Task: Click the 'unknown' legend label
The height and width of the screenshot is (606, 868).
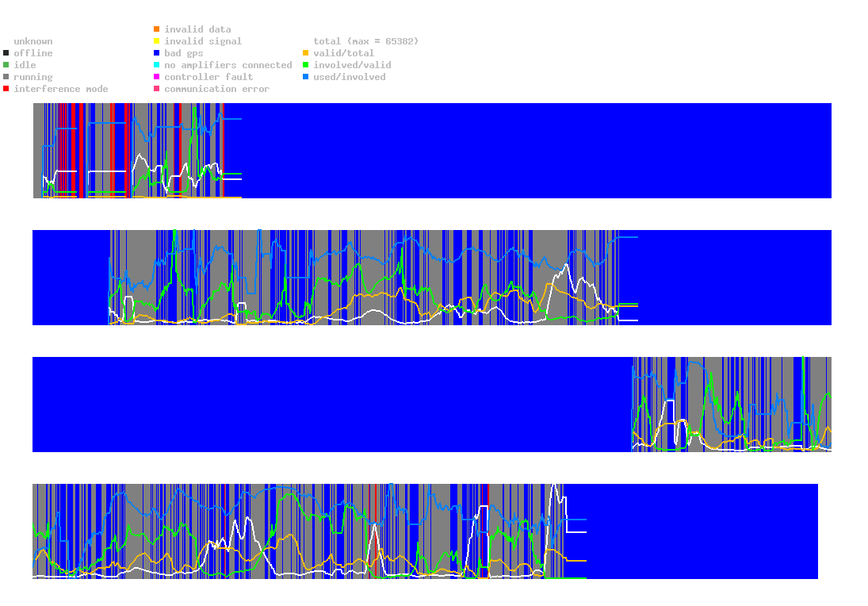Action: click(x=33, y=41)
